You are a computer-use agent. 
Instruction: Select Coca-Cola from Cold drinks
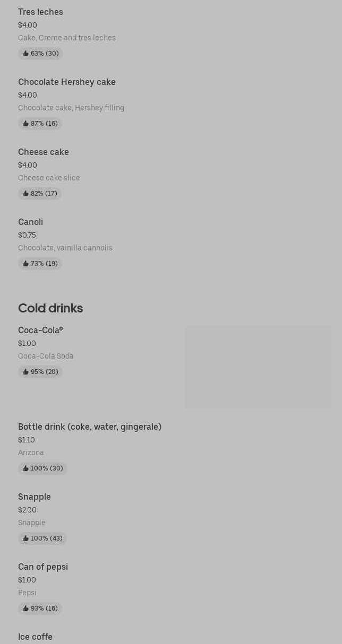tap(40, 330)
